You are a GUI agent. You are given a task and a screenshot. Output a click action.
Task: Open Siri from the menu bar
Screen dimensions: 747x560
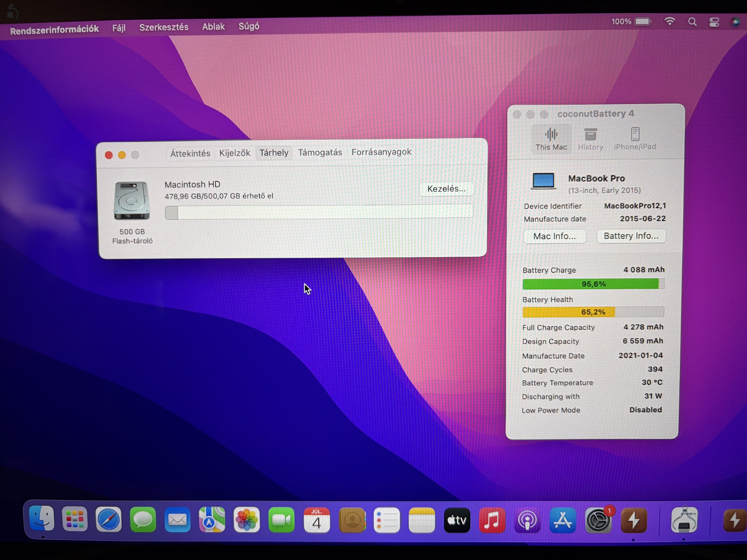click(x=735, y=22)
